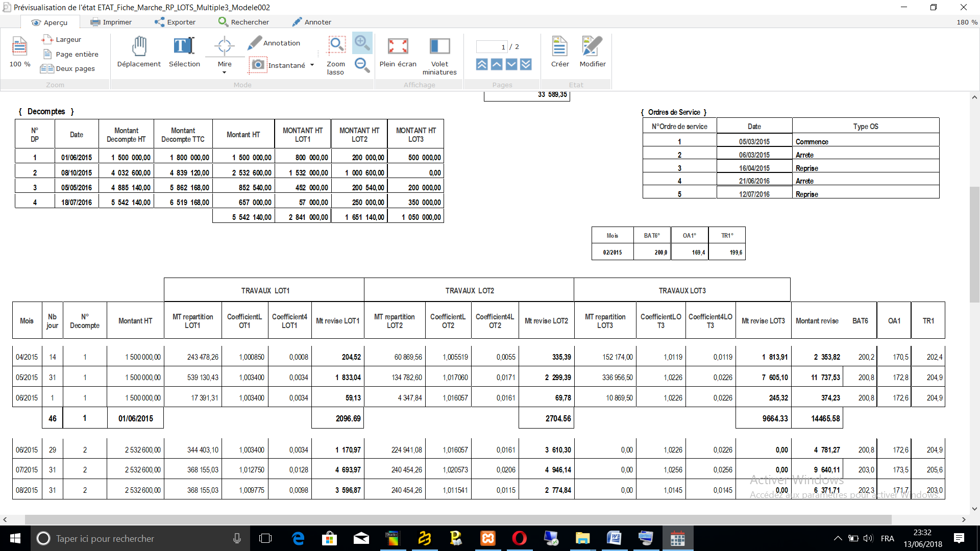Choose Deux pages layout
Viewport: 980px width, 551px height.
[x=68, y=68]
